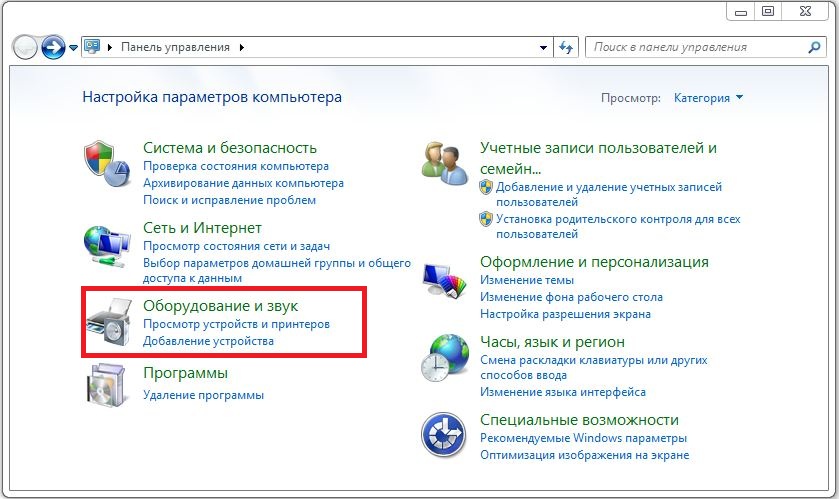Click Смена раскладки клавиатуры link
Viewport: 839px width, 499px height.
click(593, 367)
